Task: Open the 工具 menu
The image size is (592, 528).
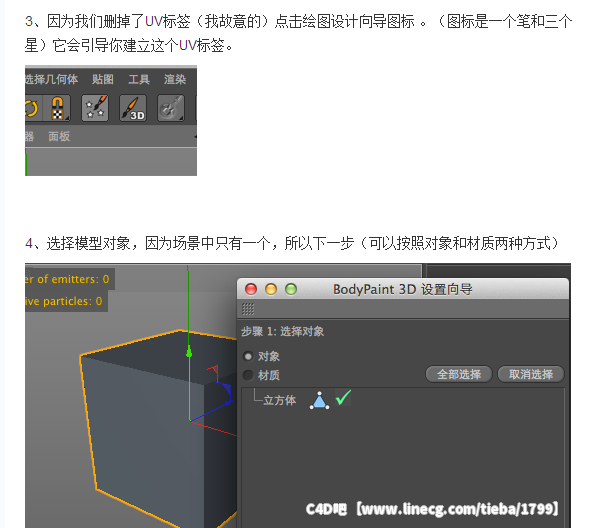Action: pyautogui.click(x=139, y=79)
